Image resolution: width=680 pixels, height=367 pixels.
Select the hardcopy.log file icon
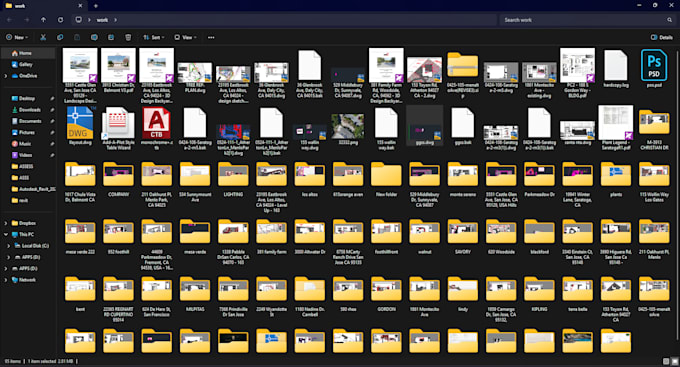tap(616, 65)
